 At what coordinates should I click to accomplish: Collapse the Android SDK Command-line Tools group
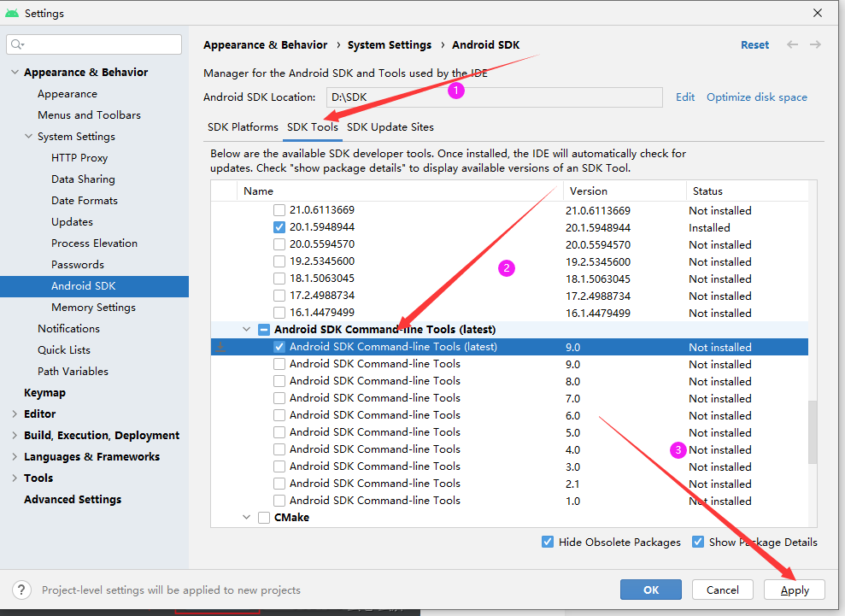coord(247,330)
